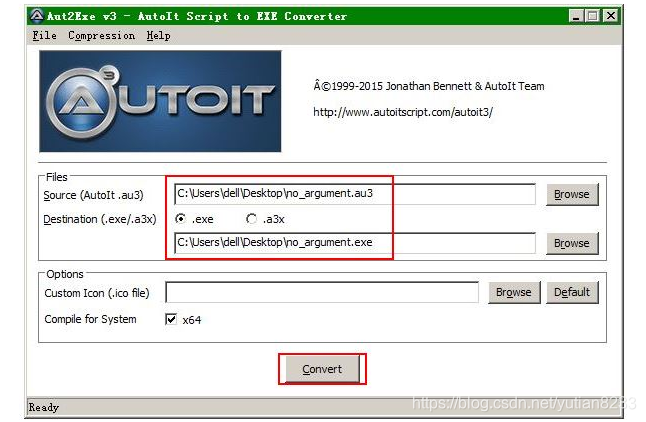Close the Aut2Exe window
Viewport: 646px width, 422px height.
pyautogui.click(x=611, y=16)
